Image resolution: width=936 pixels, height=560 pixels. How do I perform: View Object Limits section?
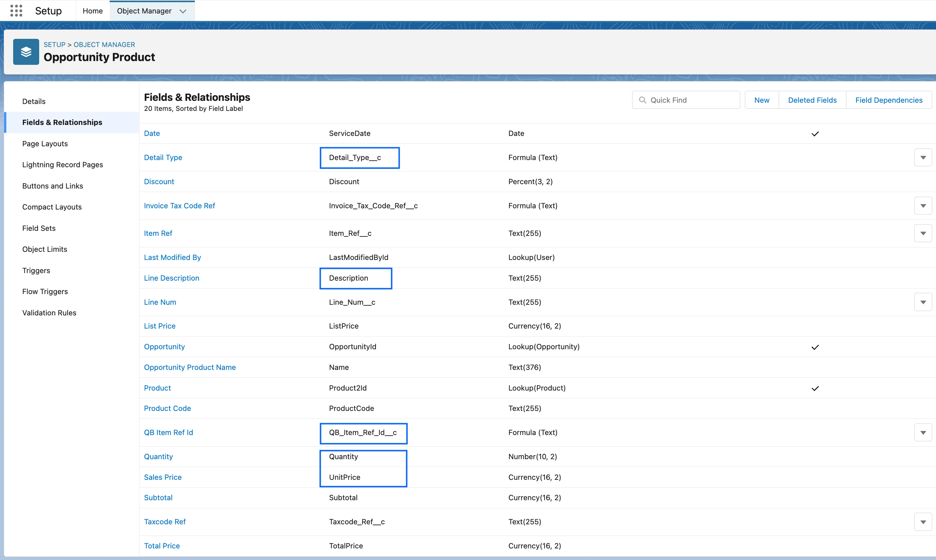point(44,249)
